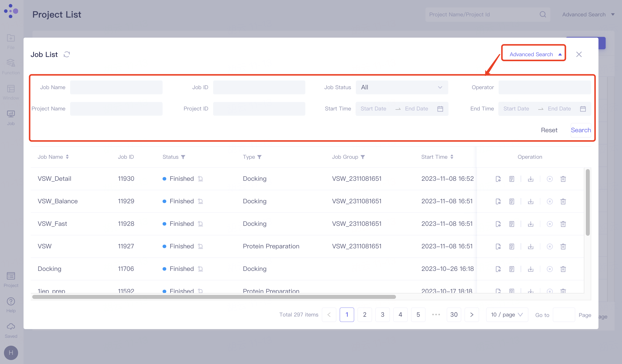The height and width of the screenshot is (364, 622).
Task: Open Status filter in table header
Action: coord(183,157)
